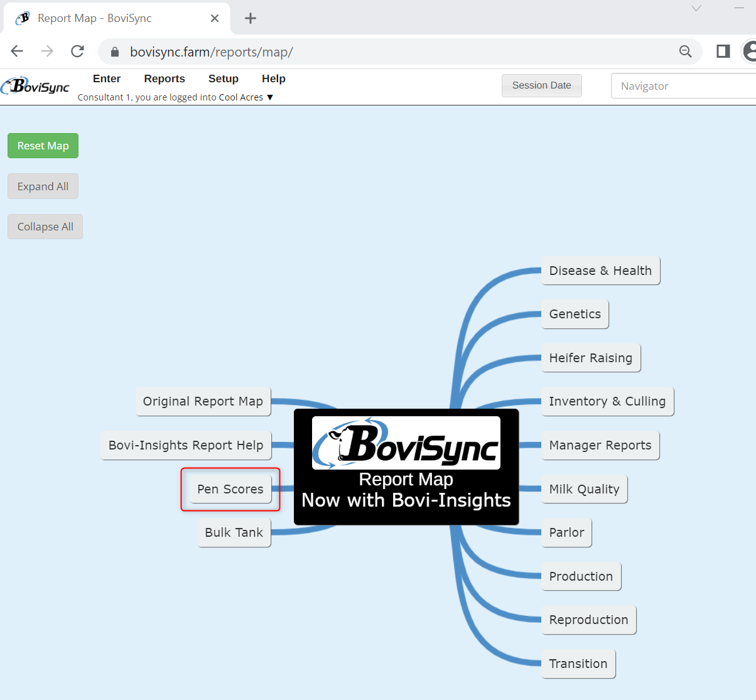This screenshot has height=700, width=756.
Task: Open the Reports menu
Action: [165, 78]
